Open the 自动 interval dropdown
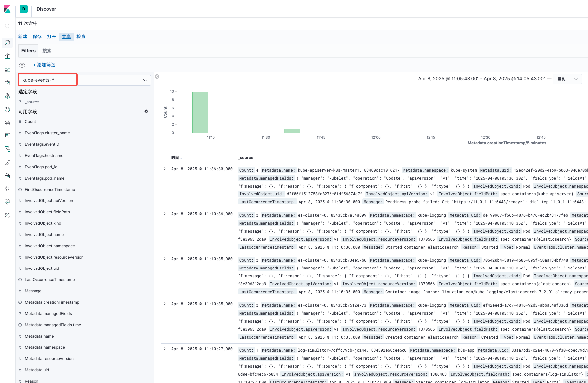Image resolution: width=588 pixels, height=383 pixels. (x=567, y=79)
